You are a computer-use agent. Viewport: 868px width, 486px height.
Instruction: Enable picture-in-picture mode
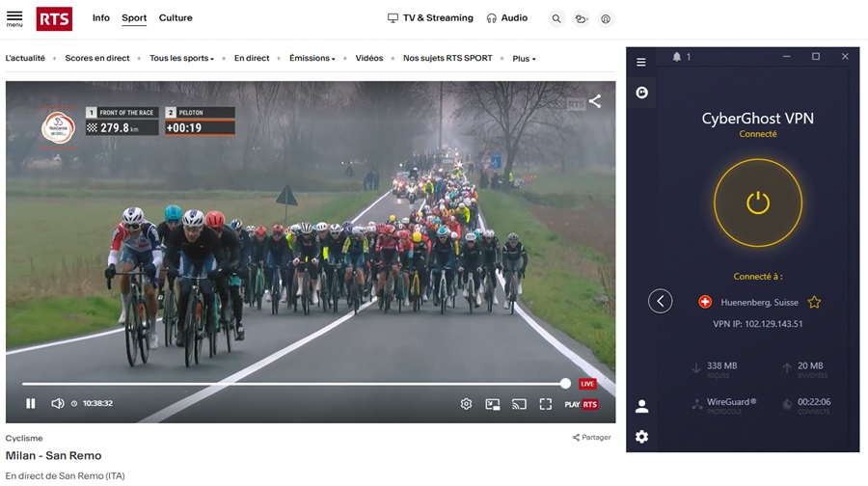(493, 405)
